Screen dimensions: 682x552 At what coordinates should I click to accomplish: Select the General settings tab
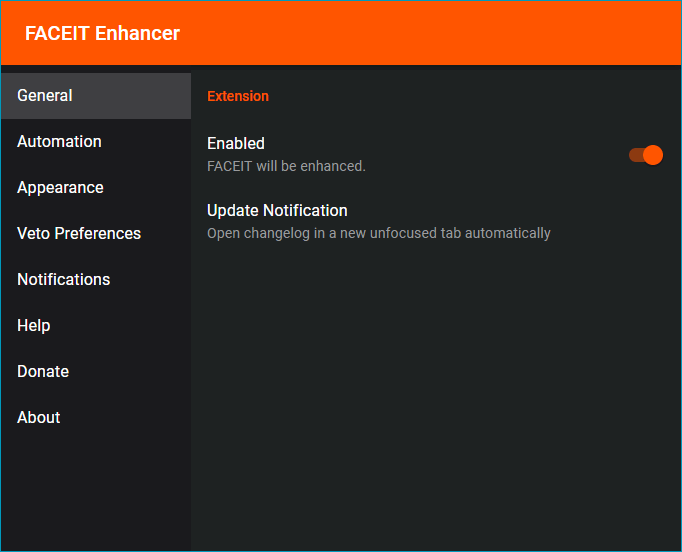[x=96, y=96]
